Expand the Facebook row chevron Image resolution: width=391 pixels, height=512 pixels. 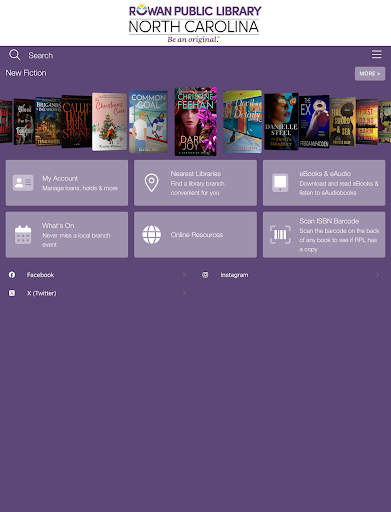click(x=184, y=275)
